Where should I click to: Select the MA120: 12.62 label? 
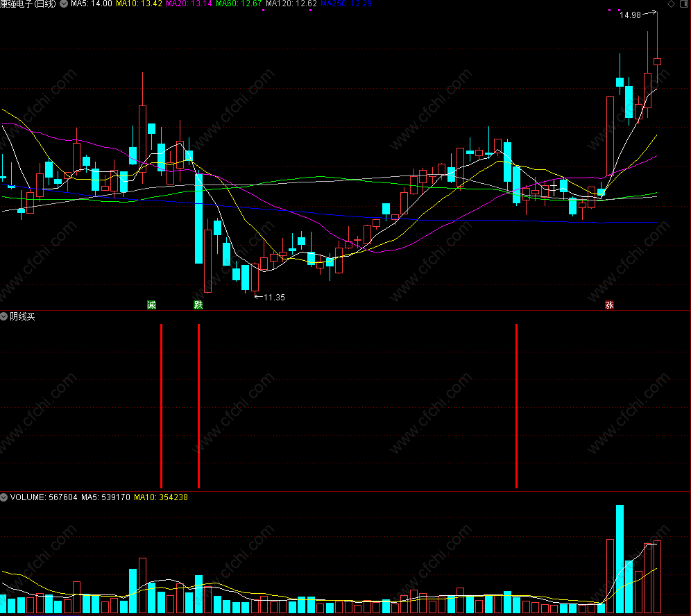(x=291, y=3)
